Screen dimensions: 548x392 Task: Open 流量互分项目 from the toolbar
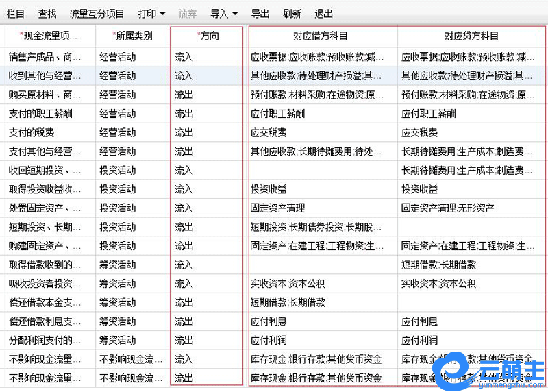(x=97, y=14)
